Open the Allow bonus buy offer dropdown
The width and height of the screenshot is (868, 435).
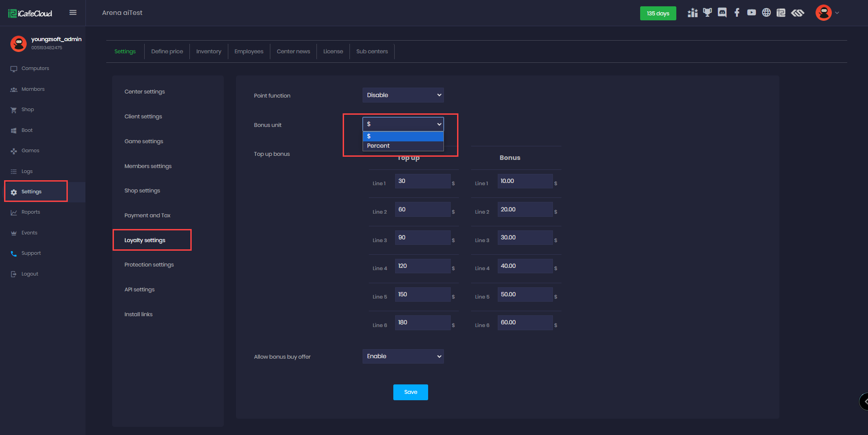click(403, 356)
